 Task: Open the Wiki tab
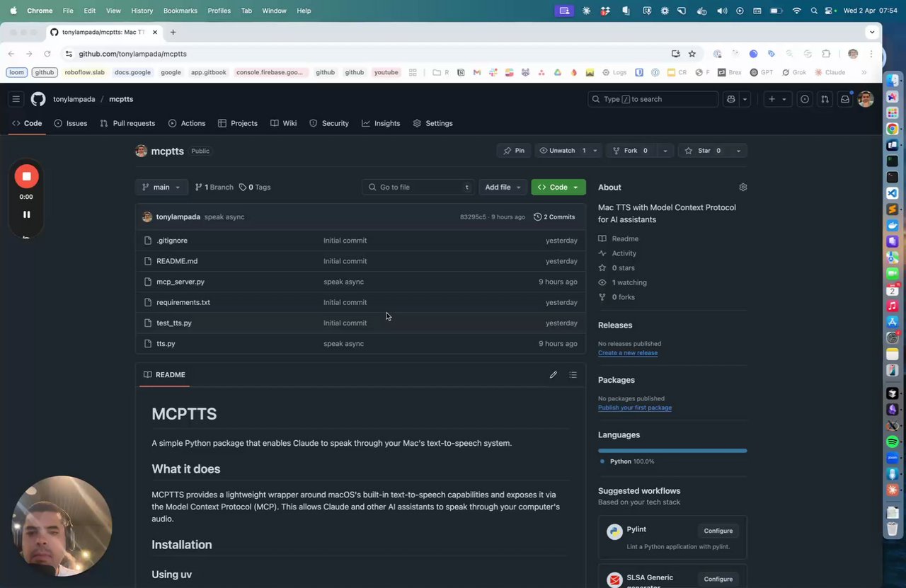(x=283, y=123)
